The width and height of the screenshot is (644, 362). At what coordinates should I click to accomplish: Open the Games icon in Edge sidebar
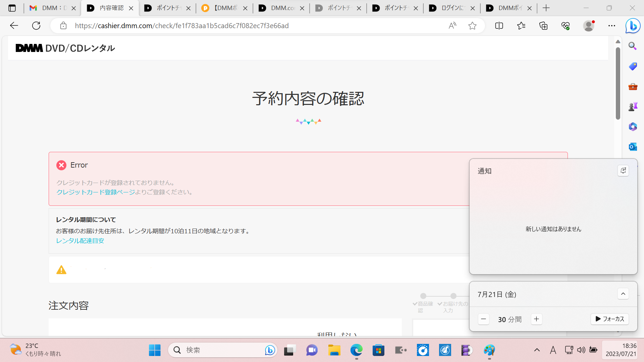(x=633, y=106)
